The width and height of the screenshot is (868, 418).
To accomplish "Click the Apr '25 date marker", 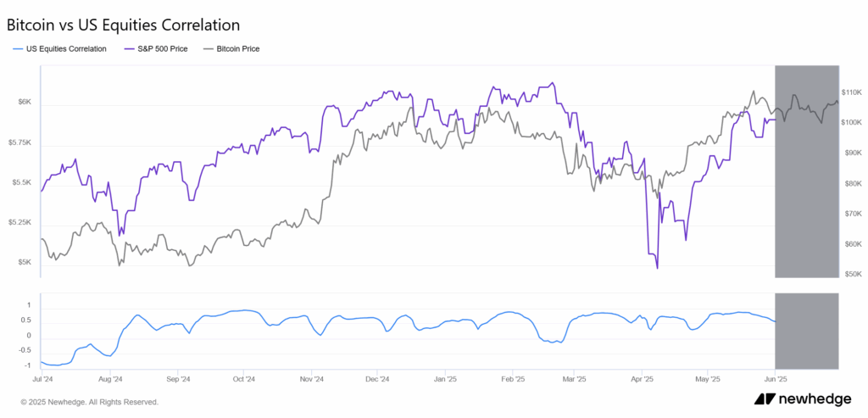I will (x=643, y=379).
